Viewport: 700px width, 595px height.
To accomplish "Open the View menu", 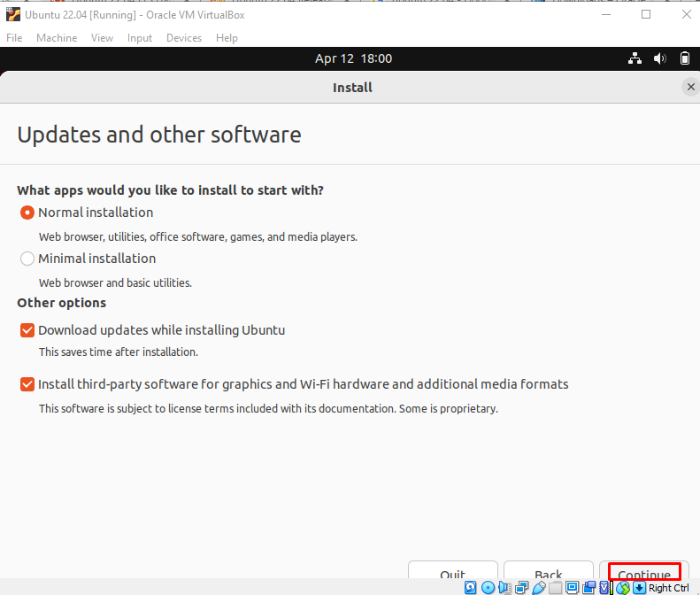I will click(x=103, y=38).
